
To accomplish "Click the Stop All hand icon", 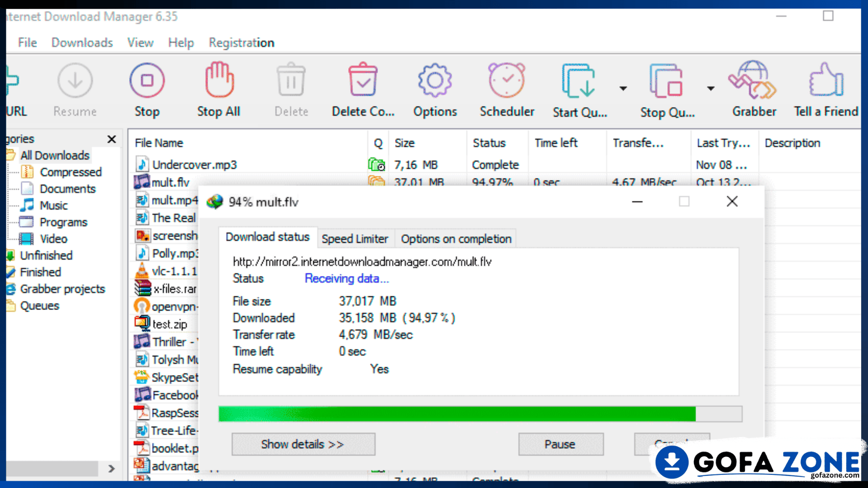I will 219,80.
